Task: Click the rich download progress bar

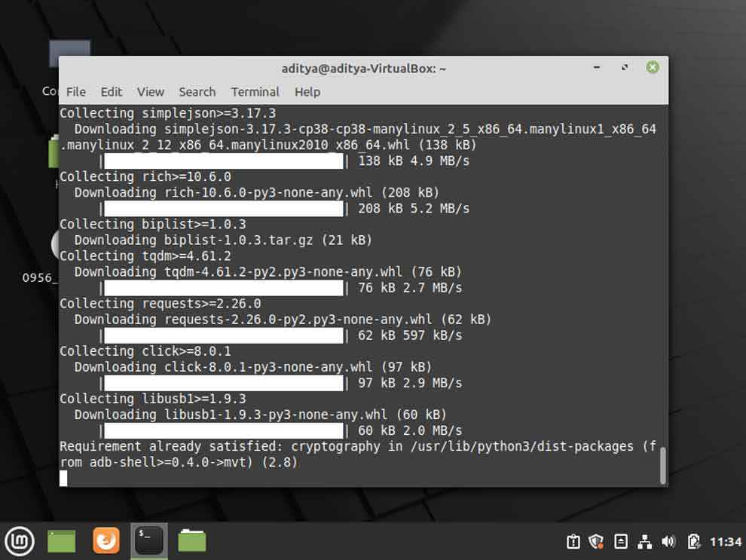Action: pos(224,208)
